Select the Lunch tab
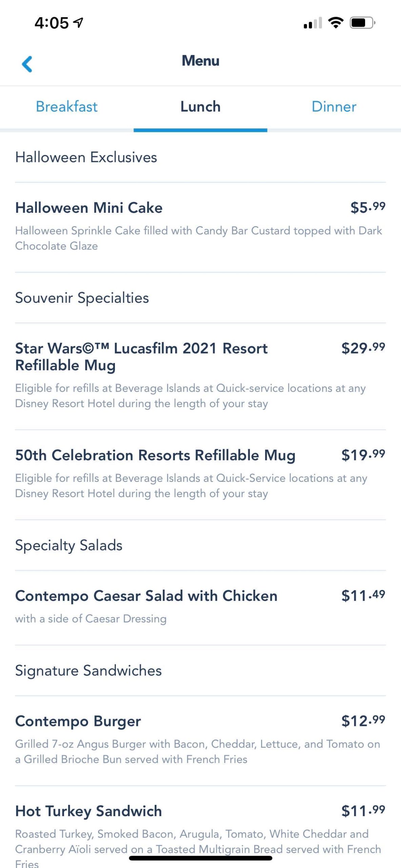 tap(200, 106)
